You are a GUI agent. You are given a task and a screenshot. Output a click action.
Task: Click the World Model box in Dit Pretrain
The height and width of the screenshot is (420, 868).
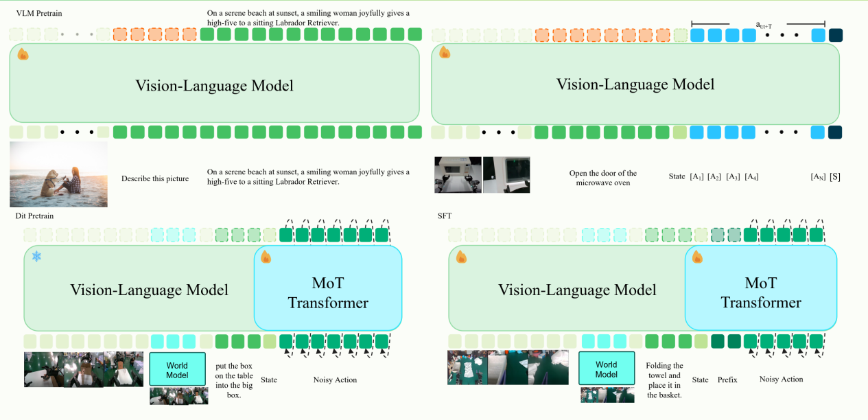click(177, 369)
